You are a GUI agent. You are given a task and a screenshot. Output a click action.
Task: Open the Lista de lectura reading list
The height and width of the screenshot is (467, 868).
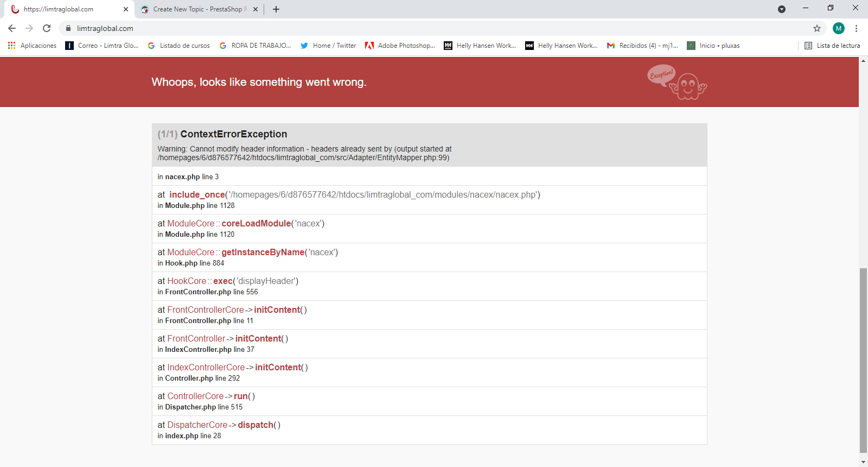[x=832, y=46]
